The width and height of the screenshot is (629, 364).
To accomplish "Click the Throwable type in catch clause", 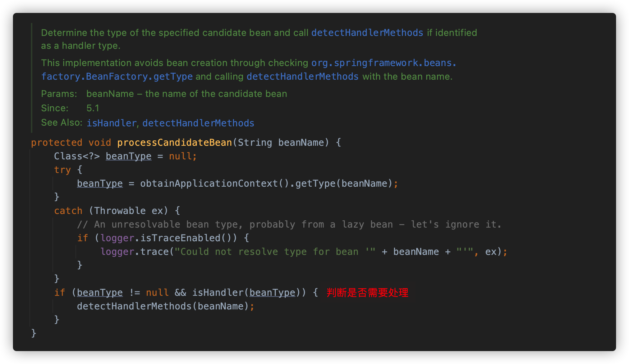I will (x=120, y=211).
